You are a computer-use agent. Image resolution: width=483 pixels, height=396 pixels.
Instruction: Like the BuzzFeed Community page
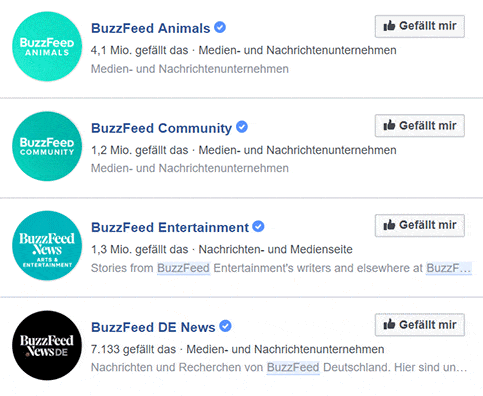(420, 126)
